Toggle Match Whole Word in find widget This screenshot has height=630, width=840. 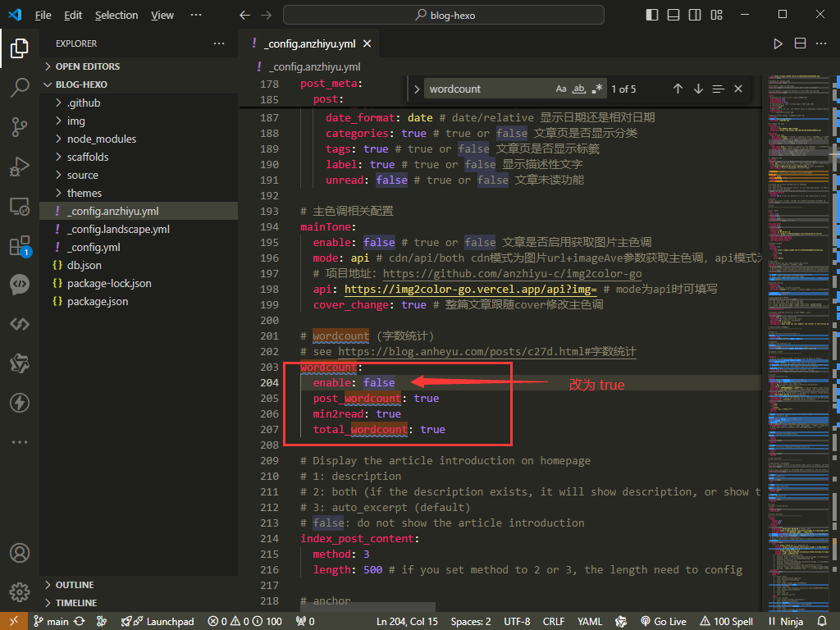pos(579,89)
